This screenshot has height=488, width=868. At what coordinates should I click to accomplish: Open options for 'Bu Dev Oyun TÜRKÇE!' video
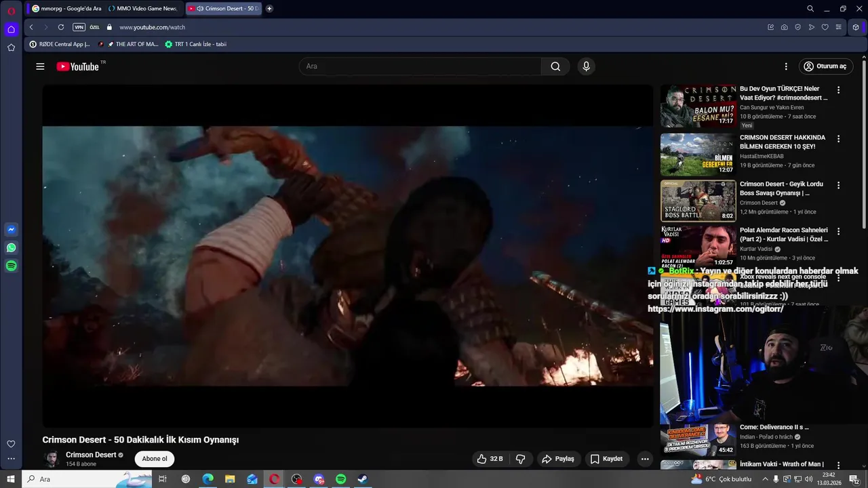[838, 90]
